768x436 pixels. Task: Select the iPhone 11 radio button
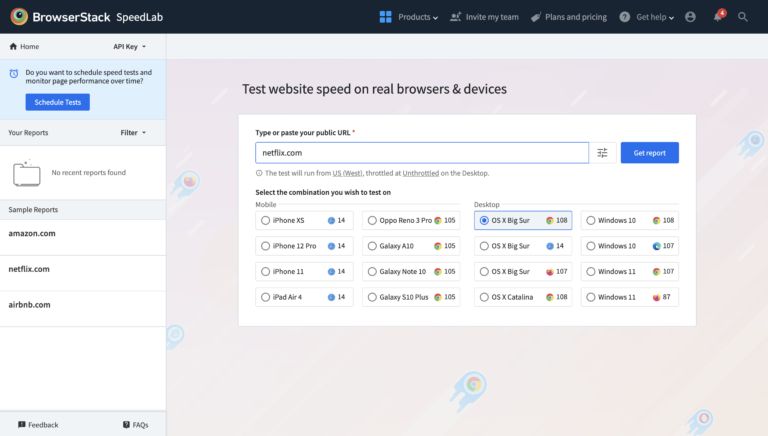(x=265, y=271)
